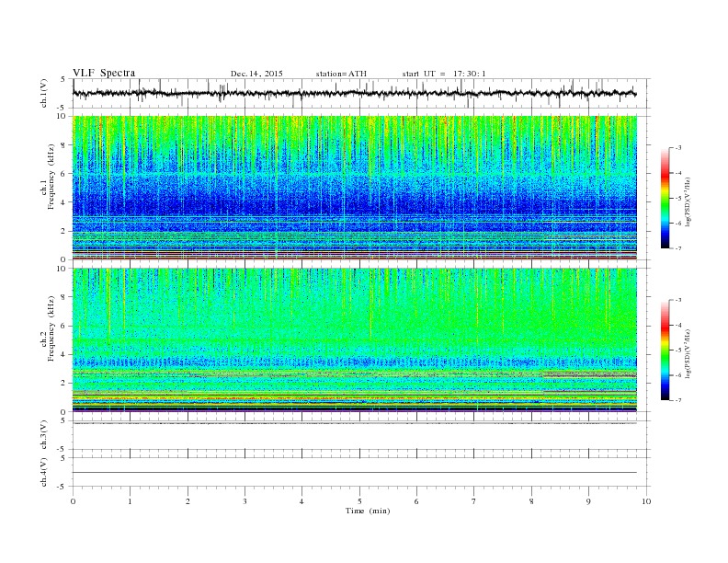Click the time axis tick label 10
The height and width of the screenshot is (563, 728).
(646, 501)
